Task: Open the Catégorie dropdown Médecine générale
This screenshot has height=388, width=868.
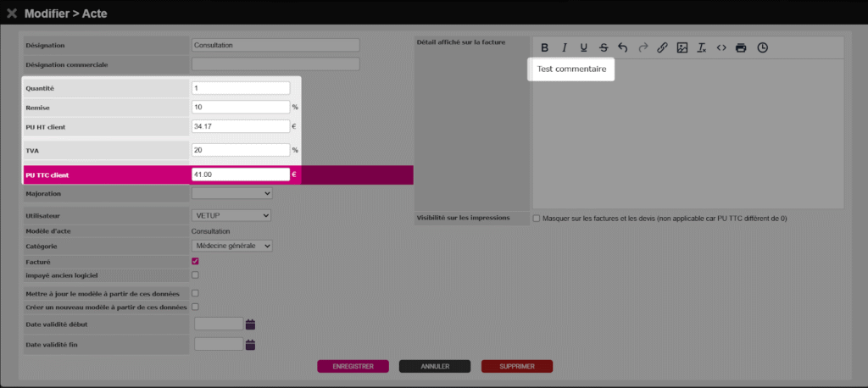Action: coord(231,246)
